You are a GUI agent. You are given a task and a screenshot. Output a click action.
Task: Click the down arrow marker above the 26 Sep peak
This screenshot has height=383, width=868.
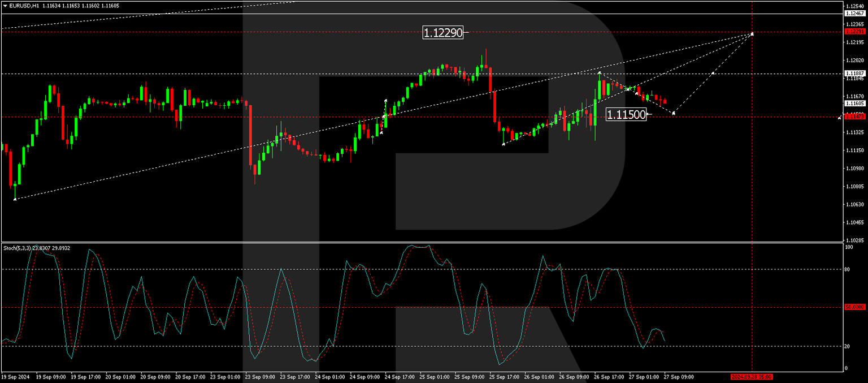tap(600, 72)
